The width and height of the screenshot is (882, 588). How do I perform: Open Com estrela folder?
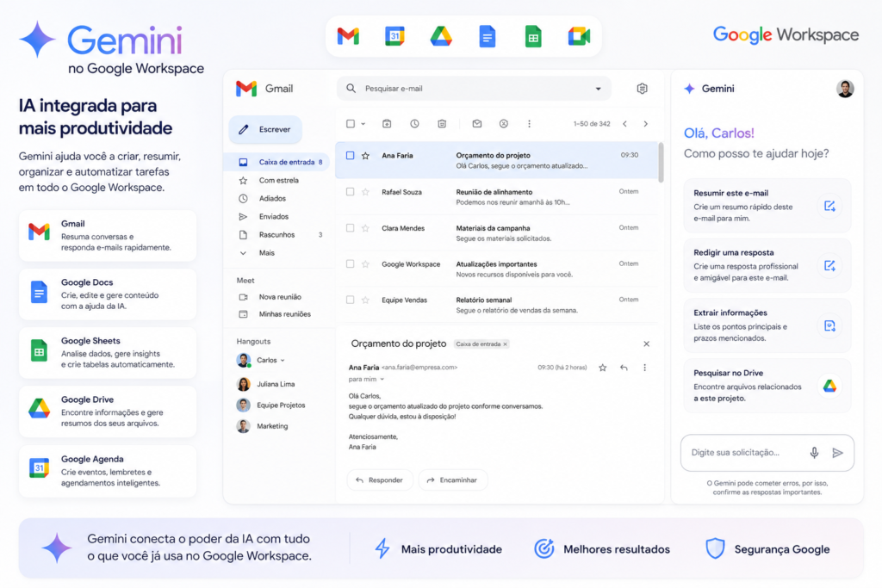click(x=279, y=181)
